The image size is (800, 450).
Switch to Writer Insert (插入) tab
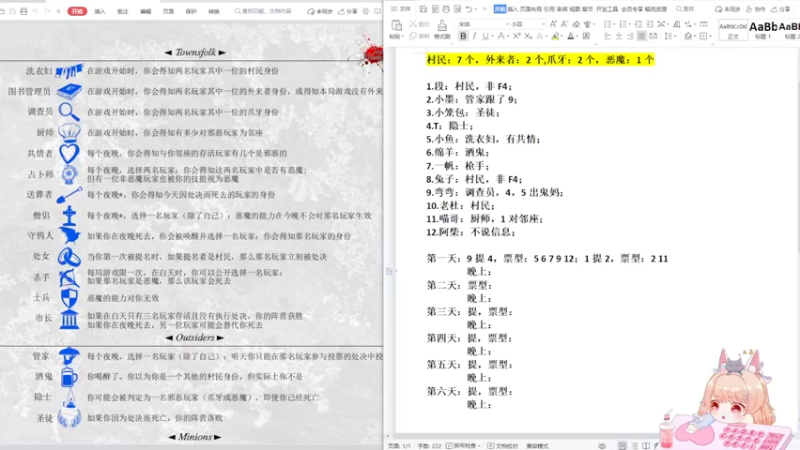click(513, 9)
